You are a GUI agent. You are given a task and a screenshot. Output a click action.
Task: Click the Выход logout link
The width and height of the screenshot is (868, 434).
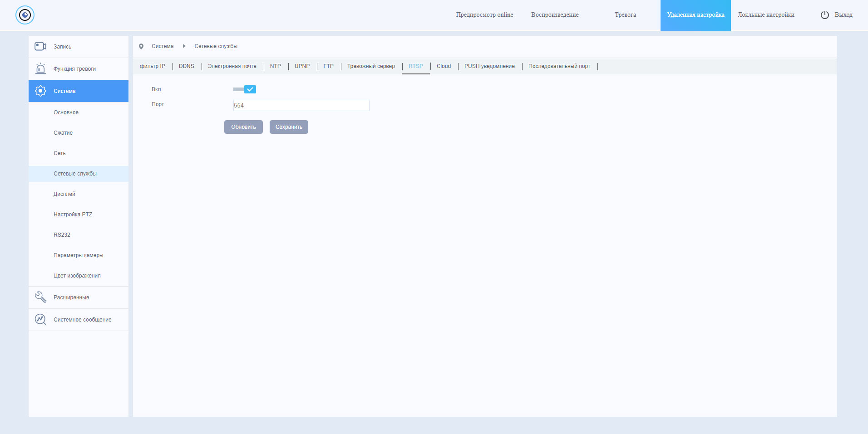[x=843, y=15]
